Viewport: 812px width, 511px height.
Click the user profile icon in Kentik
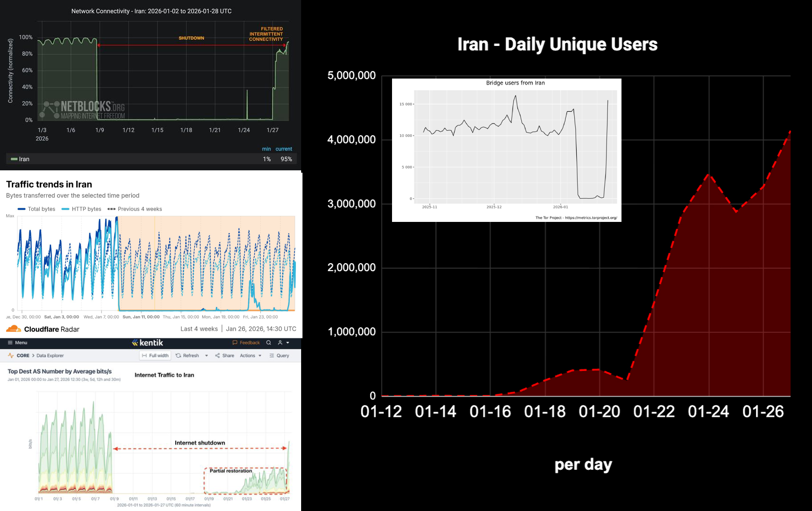coord(280,343)
